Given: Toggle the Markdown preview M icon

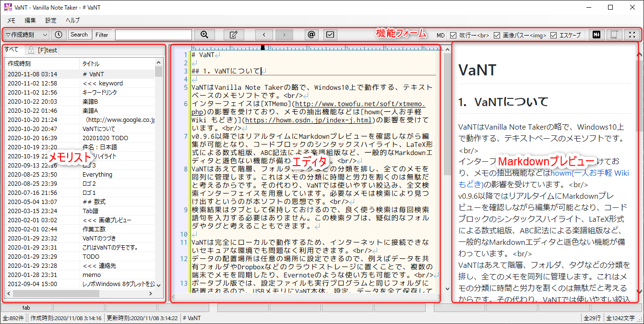Looking at the screenshot, I should 597,35.
